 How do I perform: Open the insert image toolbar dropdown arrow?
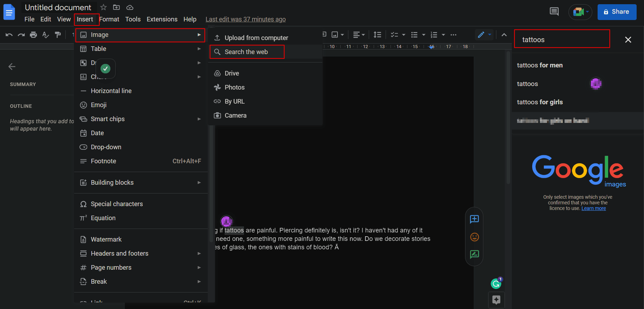(342, 35)
